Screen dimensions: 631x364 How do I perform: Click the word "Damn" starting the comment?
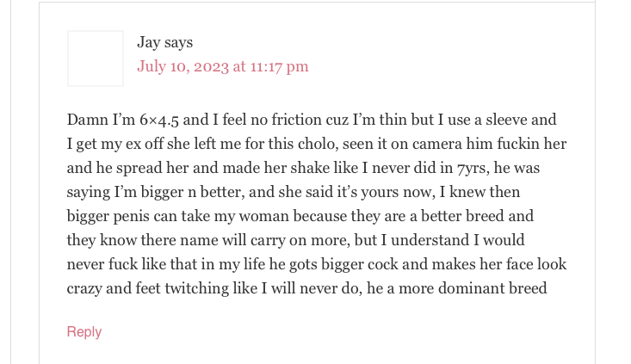[87, 120]
